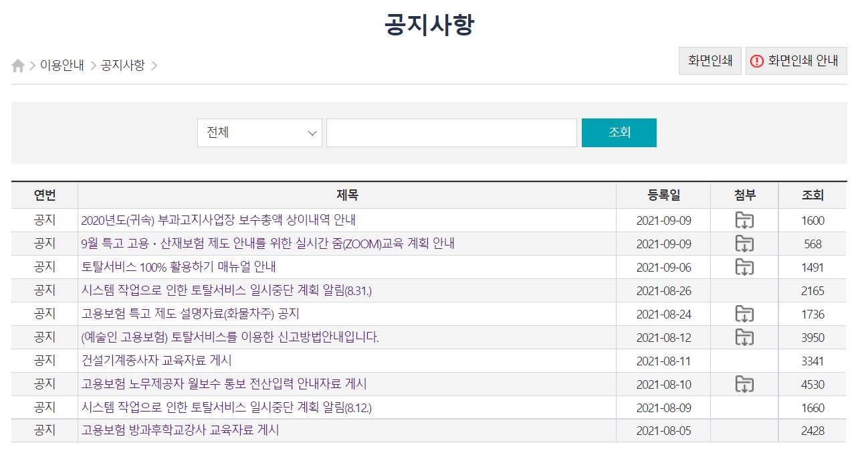Click view count 4530
Image resolution: width=868 pixels, height=449 pixels.
(x=812, y=385)
